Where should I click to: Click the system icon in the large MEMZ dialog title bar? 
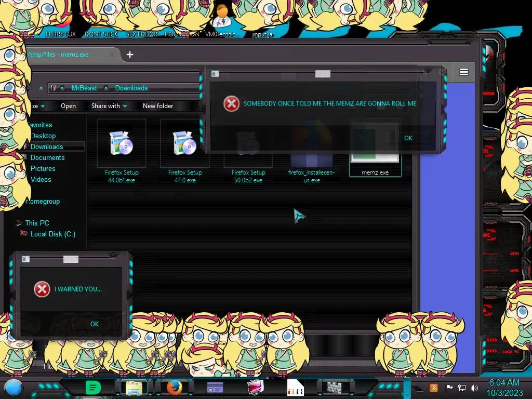215,74
